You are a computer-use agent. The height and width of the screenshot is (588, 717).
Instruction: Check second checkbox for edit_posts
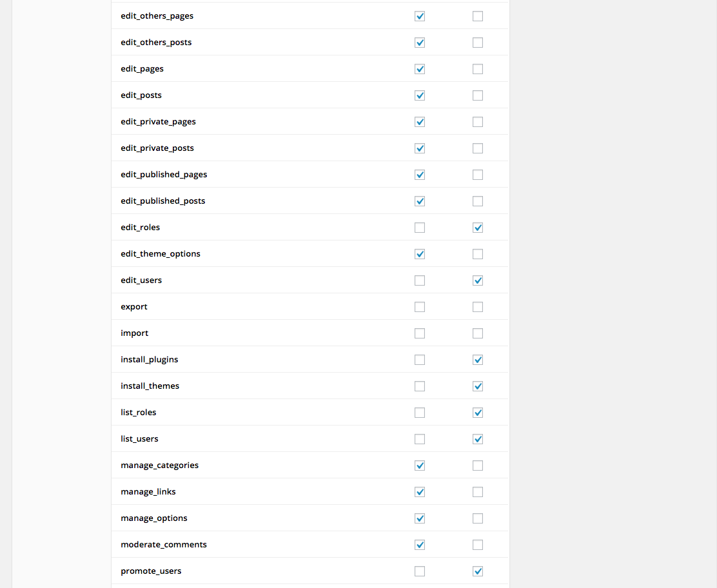477,95
